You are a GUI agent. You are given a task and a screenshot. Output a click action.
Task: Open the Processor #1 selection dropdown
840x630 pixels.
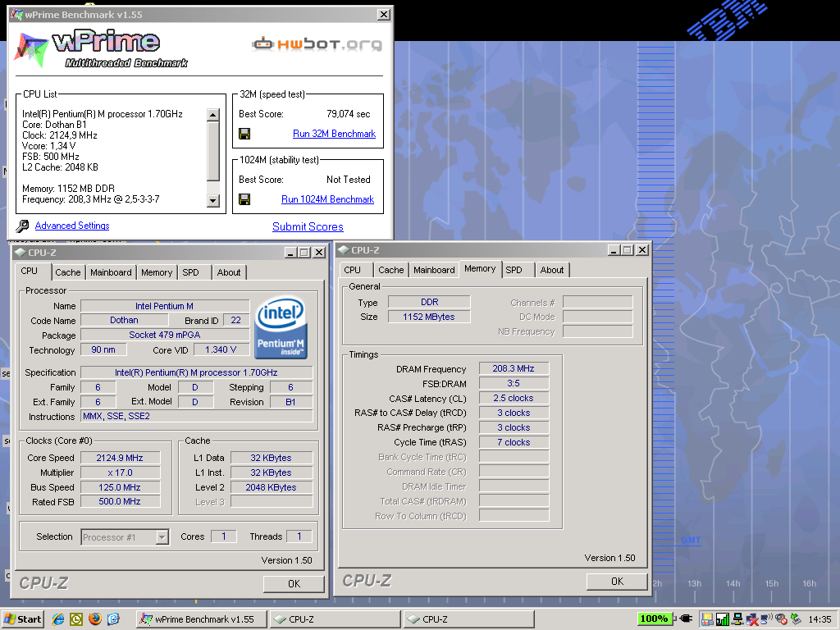point(162,536)
